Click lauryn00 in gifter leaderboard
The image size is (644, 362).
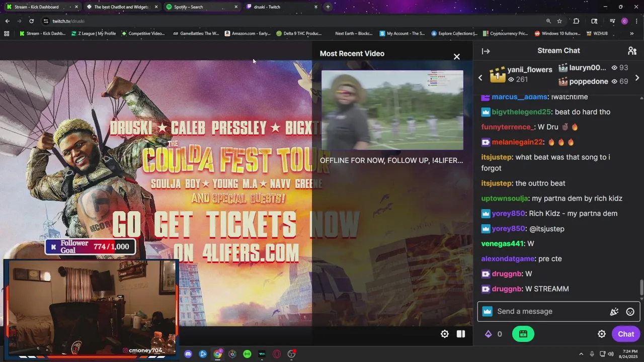tap(588, 68)
